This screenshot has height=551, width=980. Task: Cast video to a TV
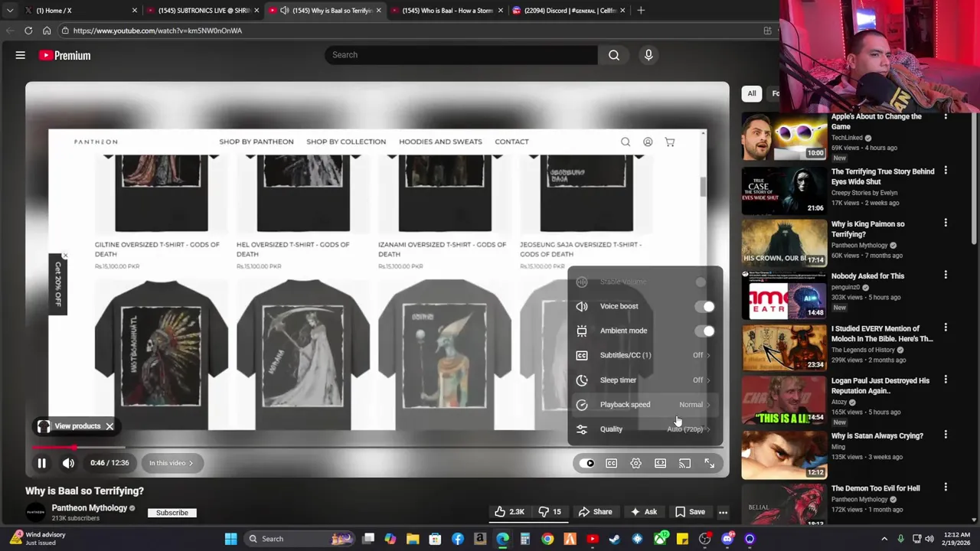click(x=684, y=463)
